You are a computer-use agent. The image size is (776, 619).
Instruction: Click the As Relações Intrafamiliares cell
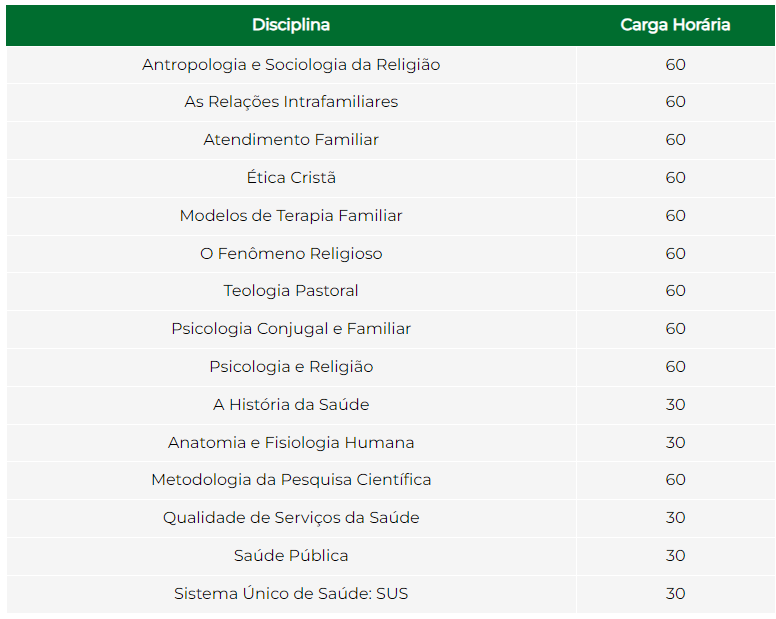pyautogui.click(x=291, y=102)
